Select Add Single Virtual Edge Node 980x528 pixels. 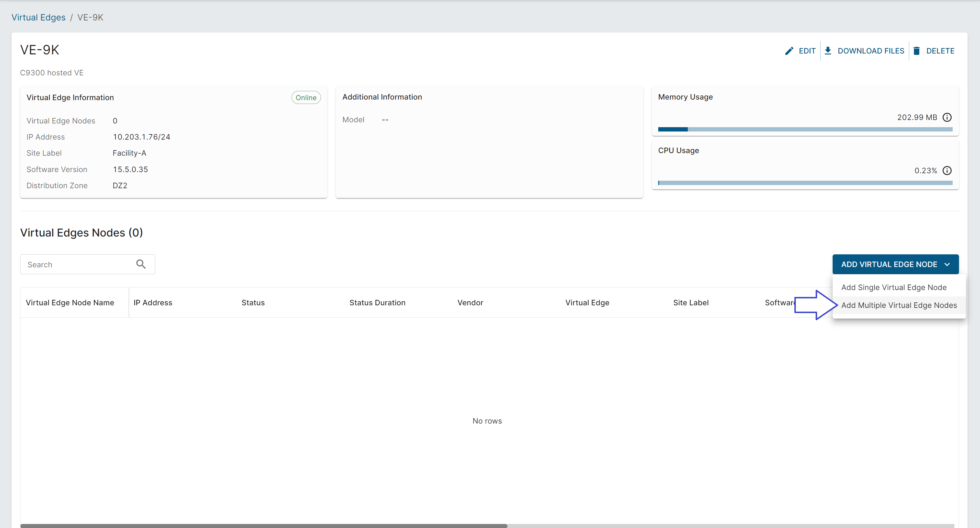pos(894,287)
